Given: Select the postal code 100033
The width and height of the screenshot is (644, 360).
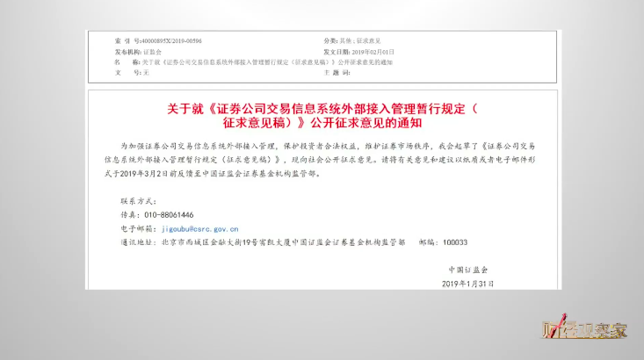Looking at the screenshot, I should 455,242.
